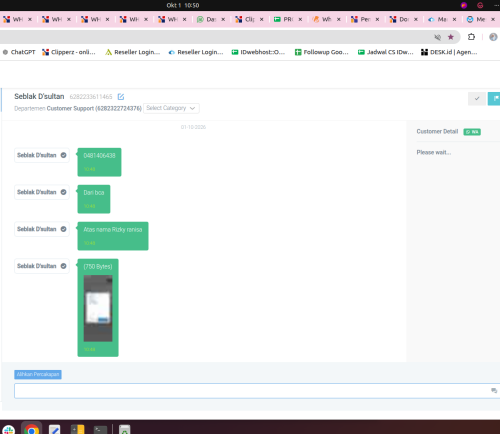Click the clock 'Okt 1 10:50' in top bar
The height and width of the screenshot is (434, 500).
183,5
